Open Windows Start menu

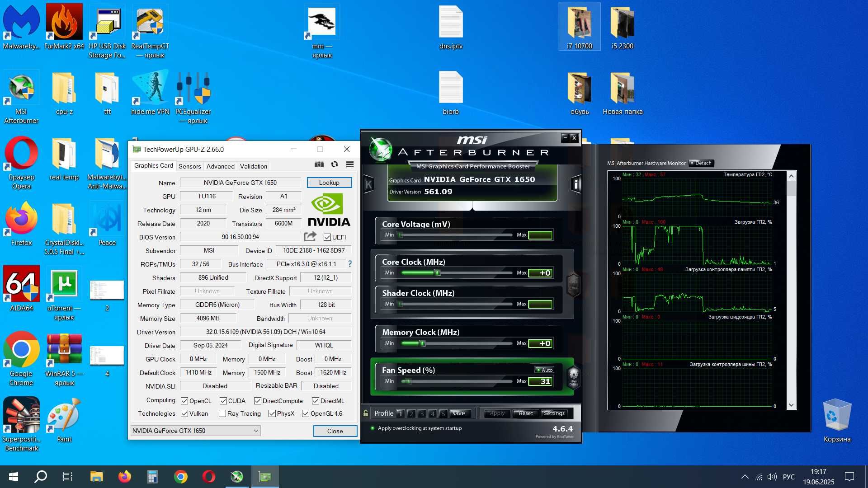(14, 476)
